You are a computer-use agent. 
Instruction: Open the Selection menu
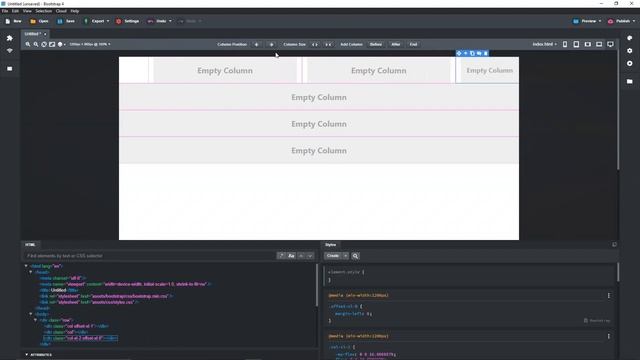(43, 11)
